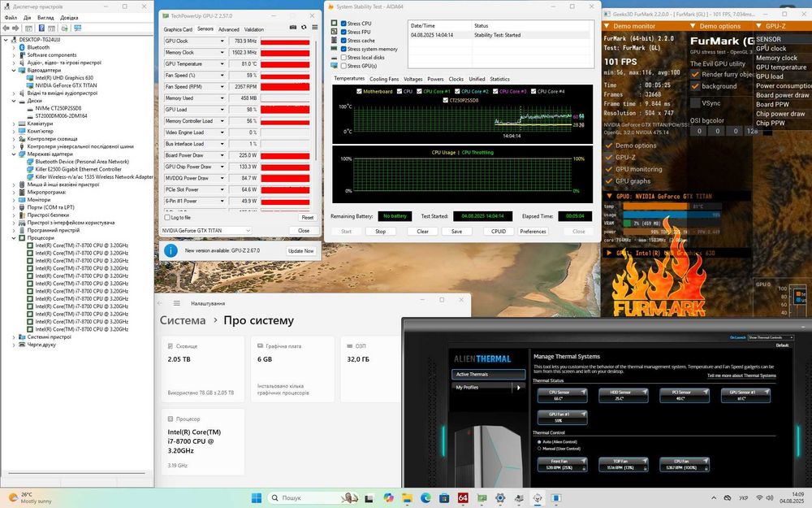Switch to Advanced tab in GPU-Z

click(x=228, y=29)
